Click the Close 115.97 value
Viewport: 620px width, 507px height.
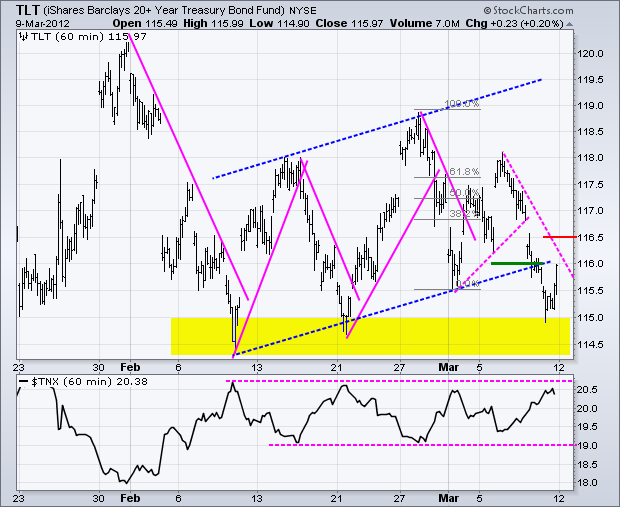[349, 23]
